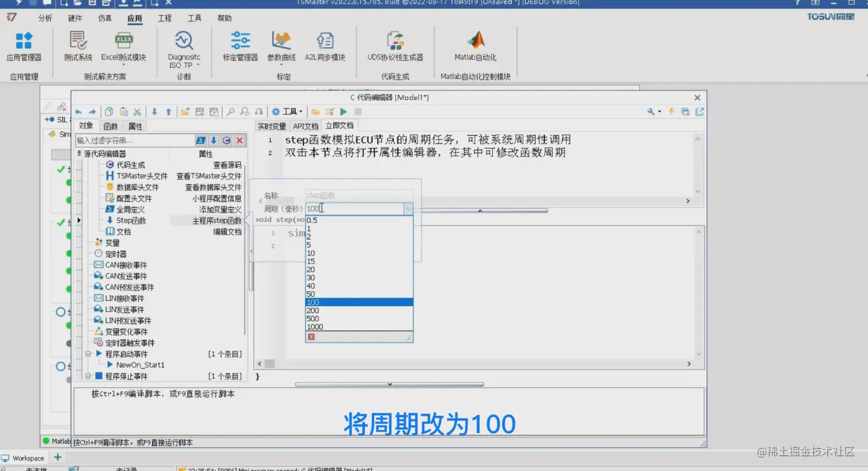Open the API文档 tab
Viewport: 868px width, 471px height.
306,126
